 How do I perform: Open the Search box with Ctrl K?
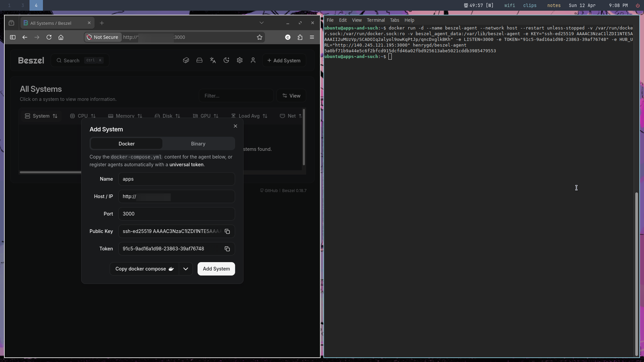point(80,60)
